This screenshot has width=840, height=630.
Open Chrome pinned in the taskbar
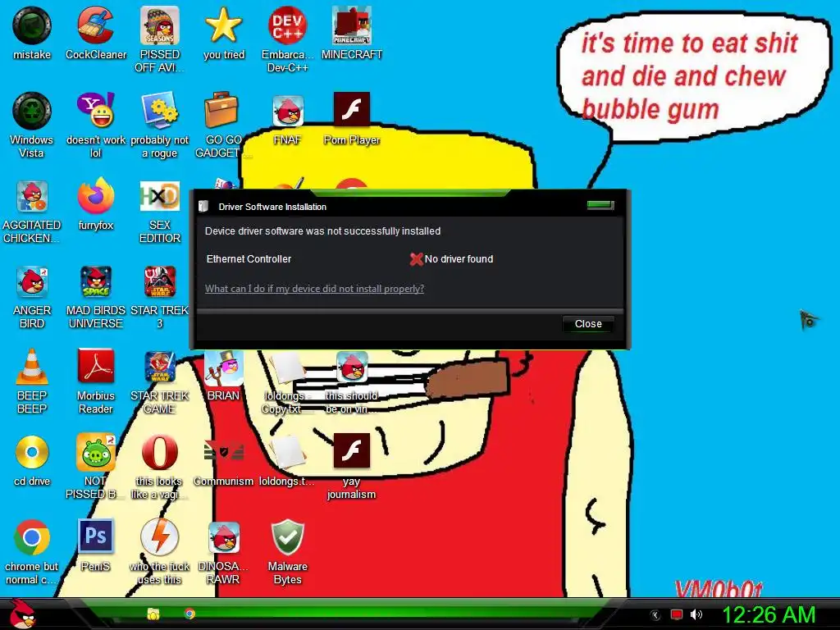tap(189, 614)
